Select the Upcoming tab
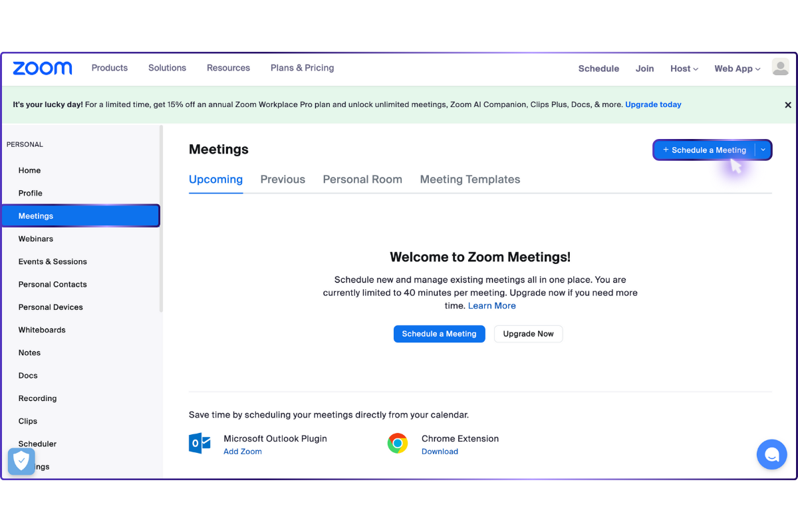Viewport: 798px width, 532px height. [x=215, y=180]
